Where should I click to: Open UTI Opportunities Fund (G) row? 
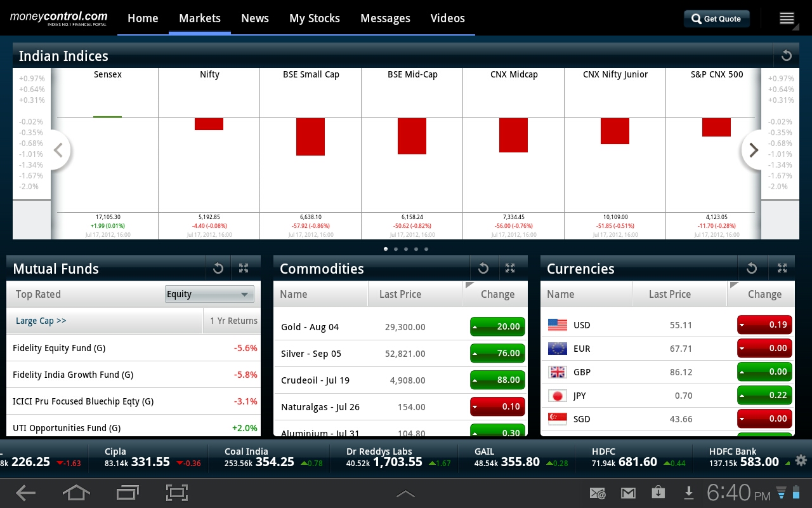click(x=133, y=427)
